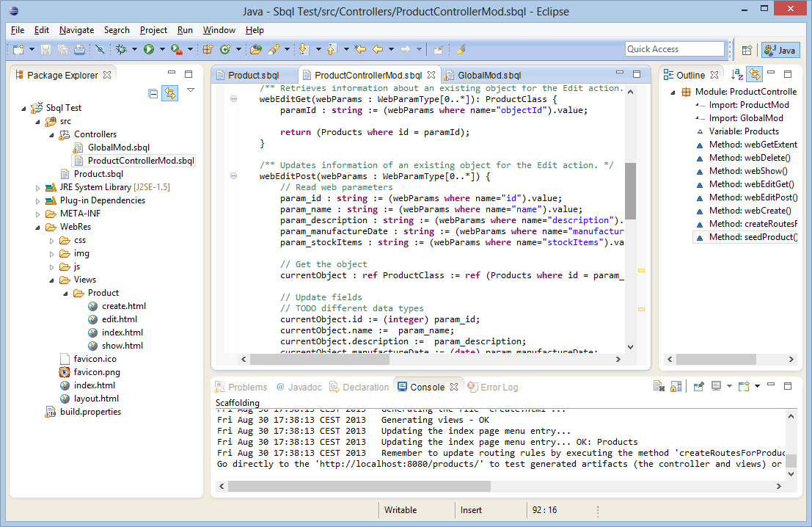
Task: Click the Debug bug icon in toolbar
Action: tap(122, 49)
